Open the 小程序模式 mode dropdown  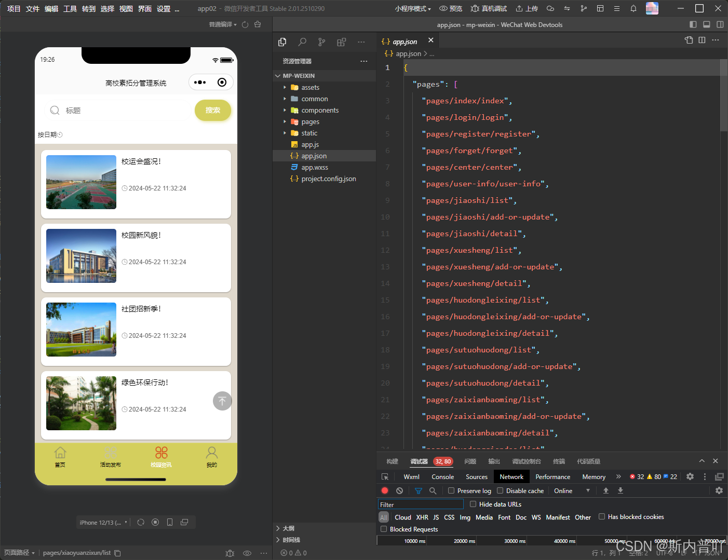413,8
